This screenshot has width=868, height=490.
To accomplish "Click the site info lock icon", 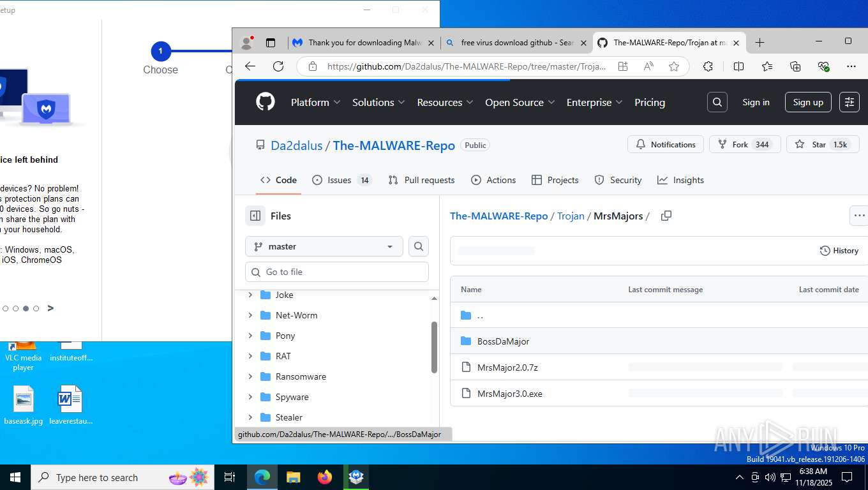I will pos(312,66).
